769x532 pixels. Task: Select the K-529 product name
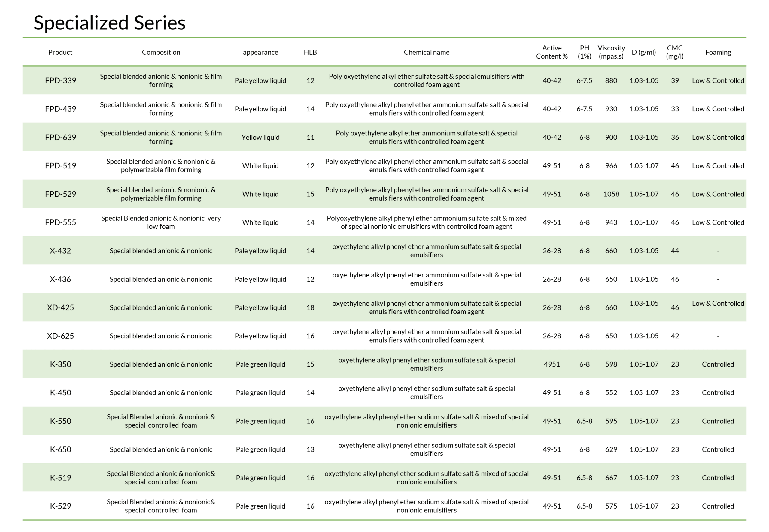pyautogui.click(x=60, y=506)
